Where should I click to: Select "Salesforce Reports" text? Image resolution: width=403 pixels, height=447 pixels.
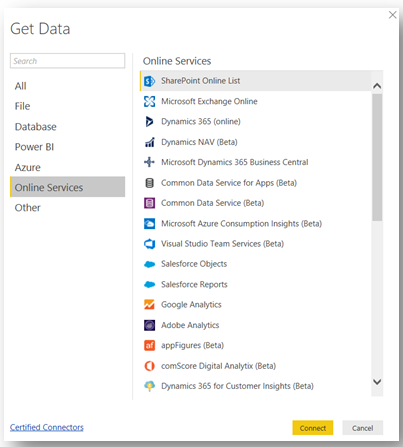point(194,285)
